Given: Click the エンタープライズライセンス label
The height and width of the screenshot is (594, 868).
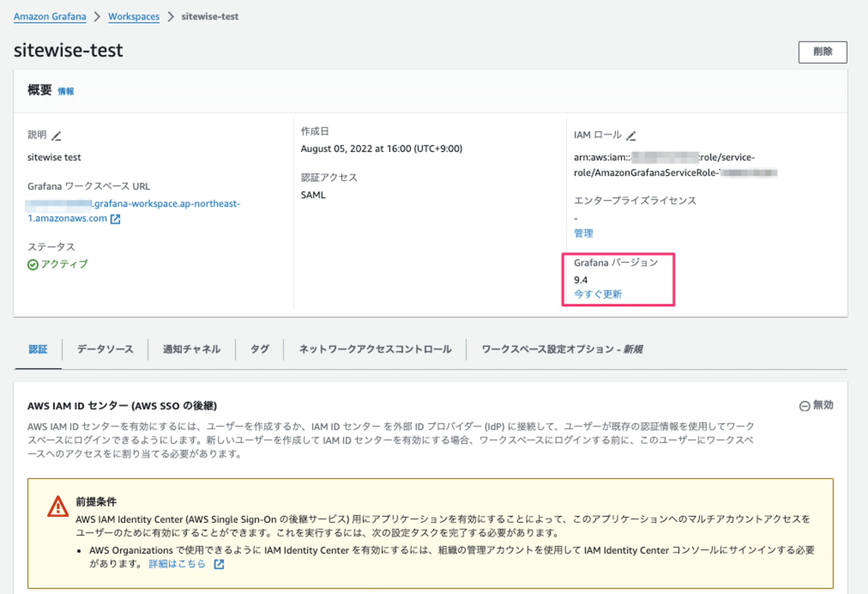Looking at the screenshot, I should pyautogui.click(x=635, y=201).
